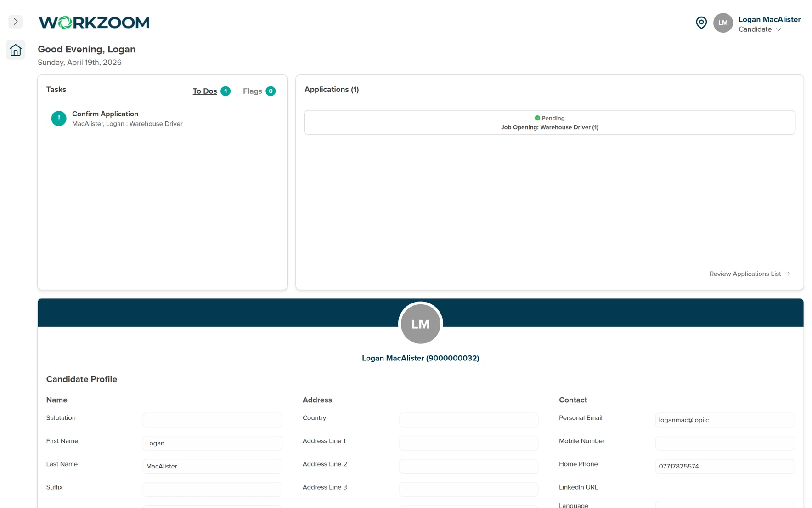Click the Suffix field
812x508 pixels.
coord(212,489)
